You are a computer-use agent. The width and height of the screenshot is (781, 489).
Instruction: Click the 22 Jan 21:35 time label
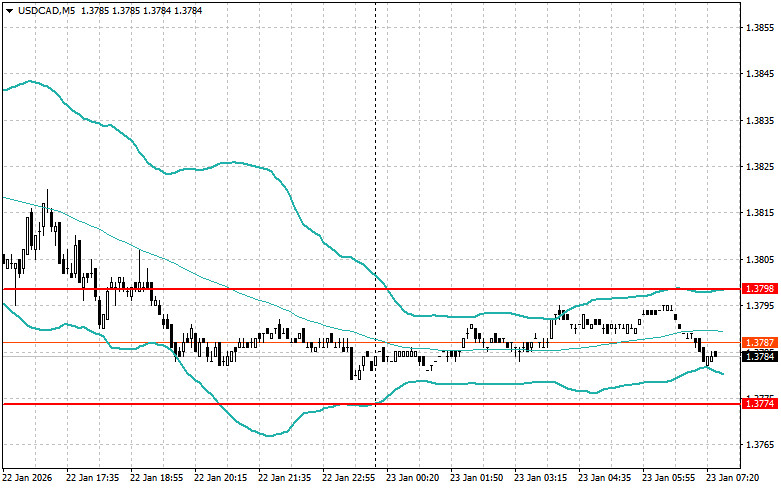(x=284, y=478)
